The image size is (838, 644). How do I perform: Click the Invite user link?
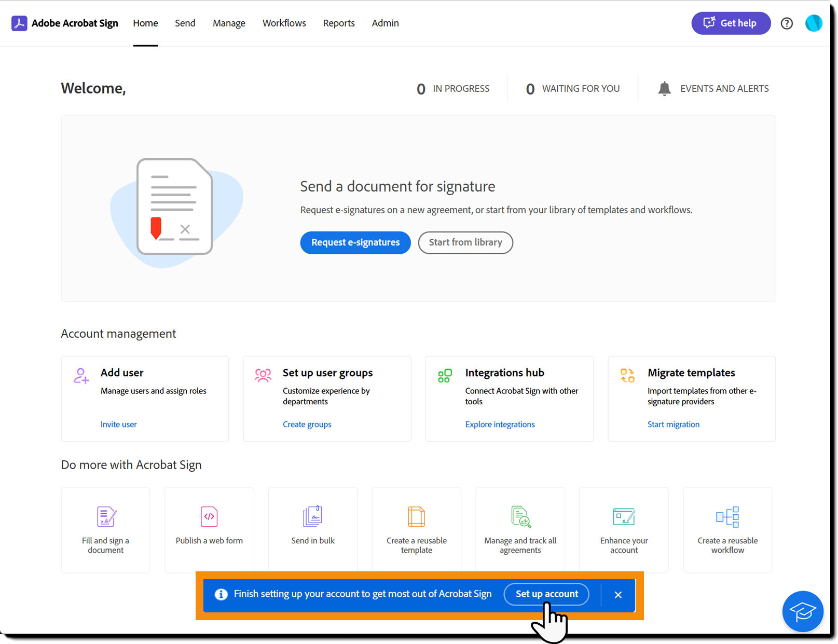pyautogui.click(x=119, y=424)
